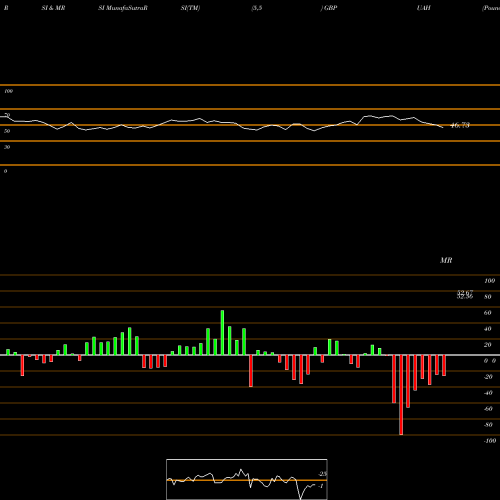This screenshot has width=500, height=500.
Task: Click the current RSI value 46.73
Action: [460, 125]
